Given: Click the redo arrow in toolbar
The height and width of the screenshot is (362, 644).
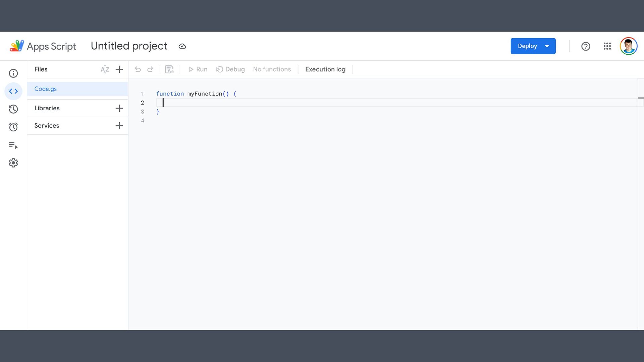Looking at the screenshot, I should tap(150, 69).
